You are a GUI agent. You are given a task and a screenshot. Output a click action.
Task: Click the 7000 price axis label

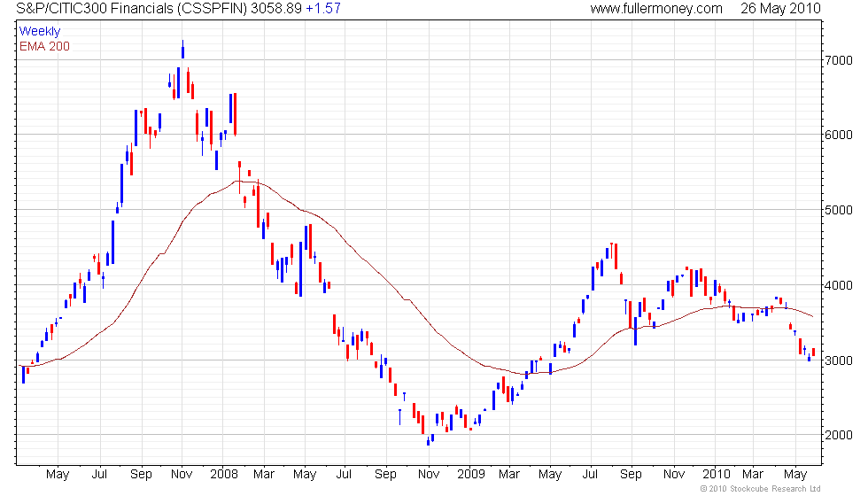coord(839,60)
